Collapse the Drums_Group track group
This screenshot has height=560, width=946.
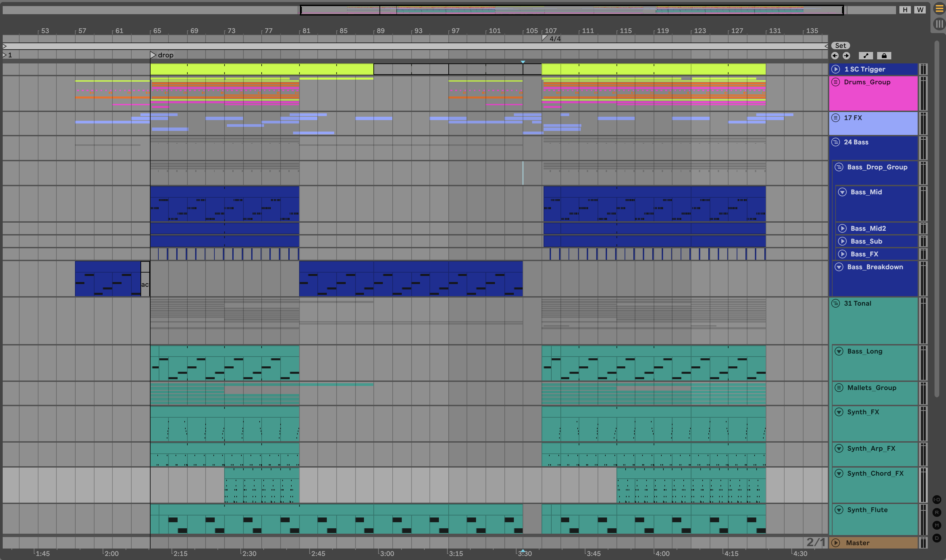click(x=836, y=82)
